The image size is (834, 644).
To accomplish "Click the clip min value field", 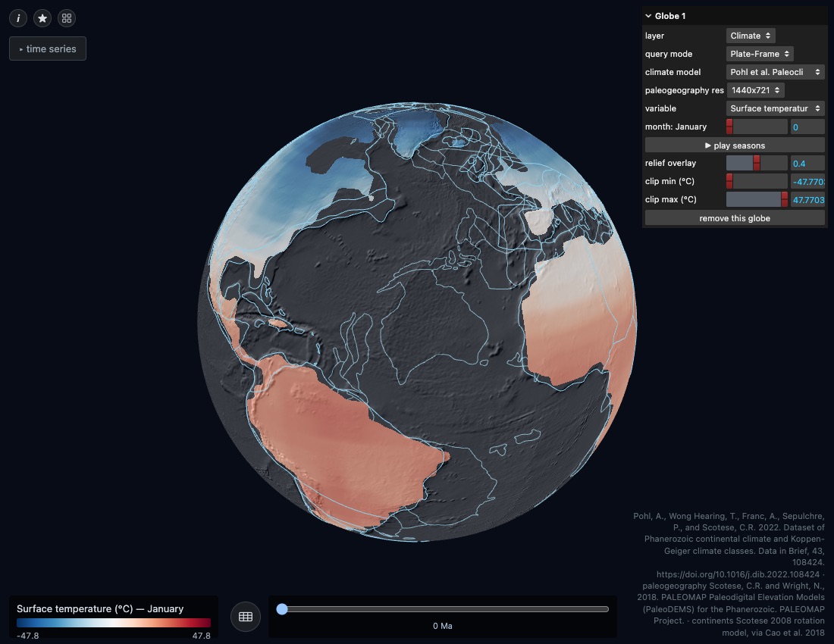I will click(x=807, y=182).
